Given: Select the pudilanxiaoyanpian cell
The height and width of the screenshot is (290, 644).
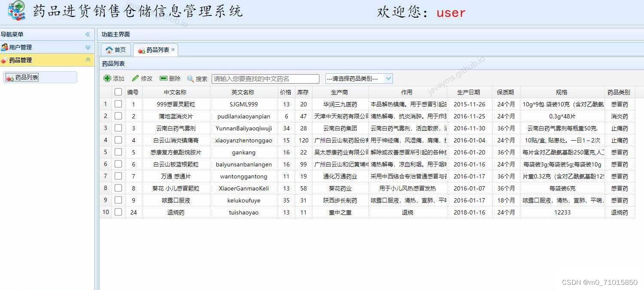Looking at the screenshot, I should [243, 116].
